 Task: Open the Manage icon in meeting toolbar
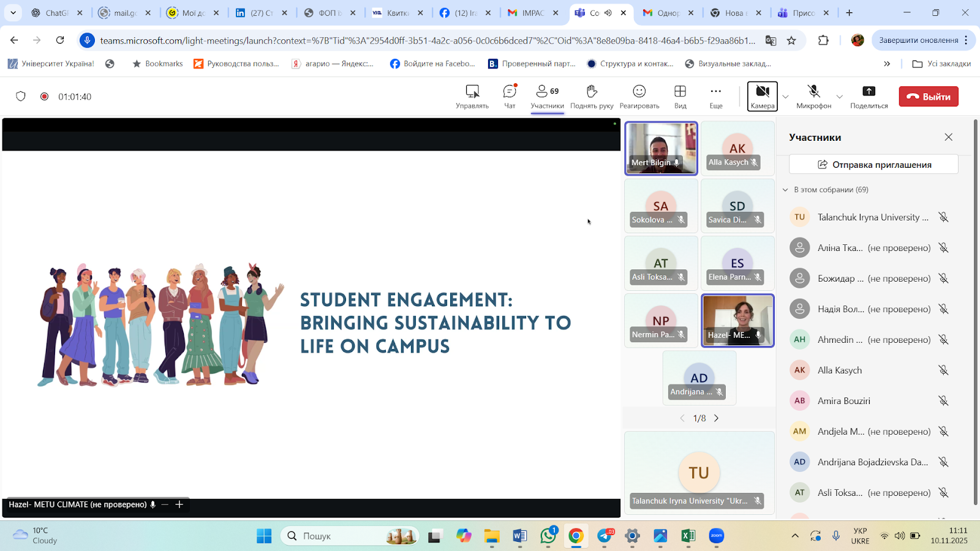472,92
